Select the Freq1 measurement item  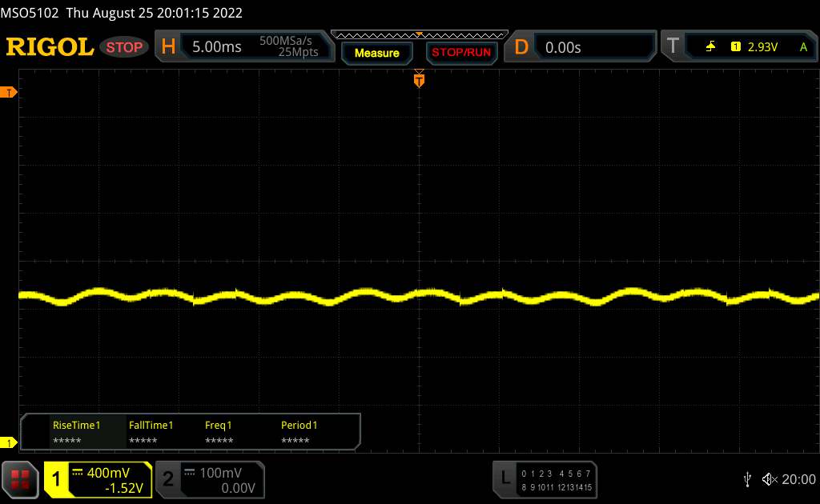click(x=219, y=426)
